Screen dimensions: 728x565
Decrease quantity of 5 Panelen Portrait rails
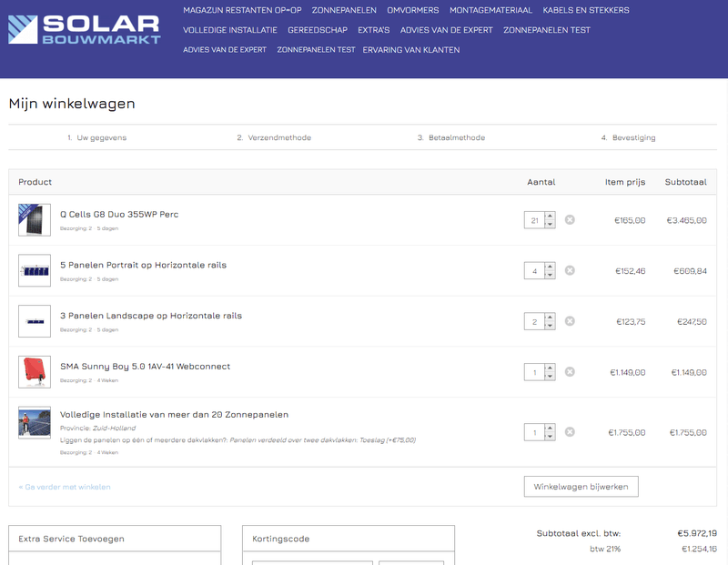click(x=550, y=275)
